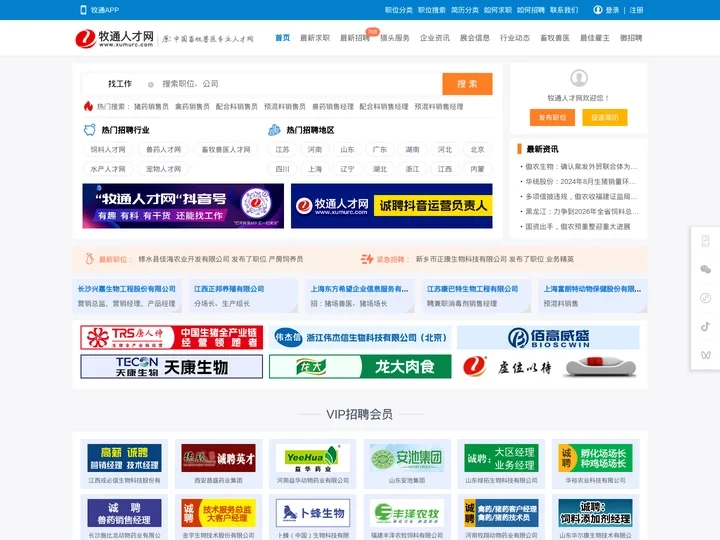This screenshot has width=720, height=540.
Task: Click the 简历分类 top bar link
Action: point(465,10)
